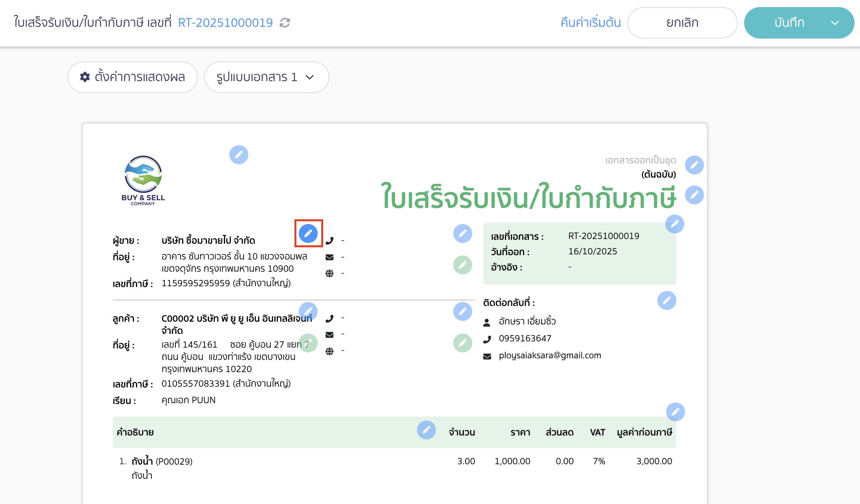Image resolution: width=860 pixels, height=504 pixels.
Task: Open the รูปแบบเอกสาร 1 dropdown
Action: point(266,77)
